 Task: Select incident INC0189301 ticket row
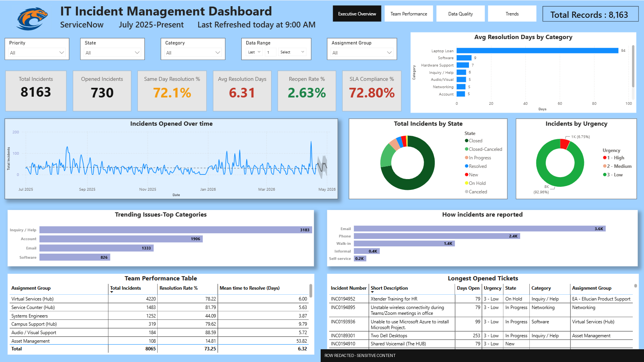tap(481, 336)
